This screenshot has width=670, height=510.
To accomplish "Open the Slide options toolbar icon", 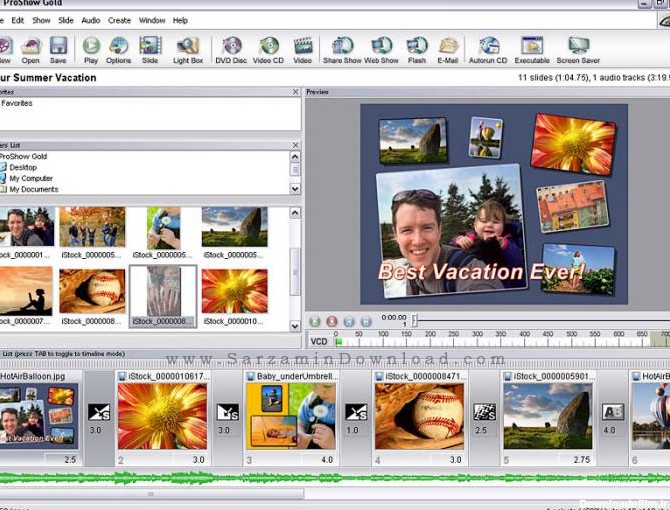I will coord(150,50).
